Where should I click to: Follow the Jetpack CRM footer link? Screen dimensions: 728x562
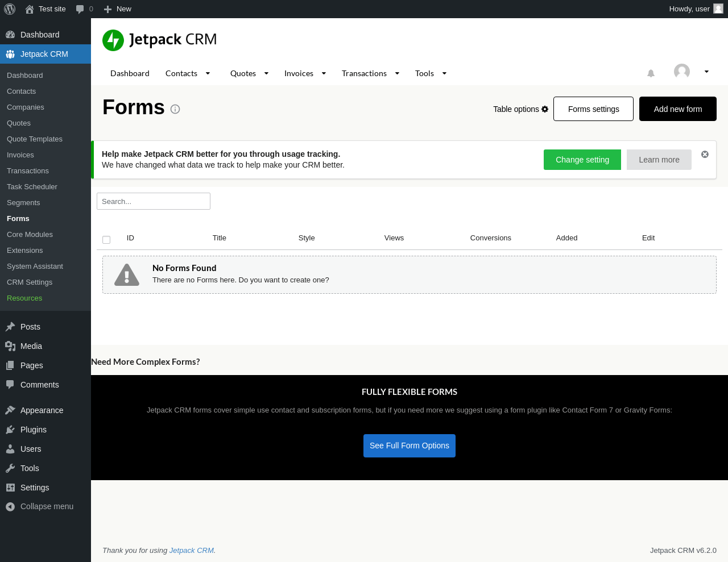[192, 551]
